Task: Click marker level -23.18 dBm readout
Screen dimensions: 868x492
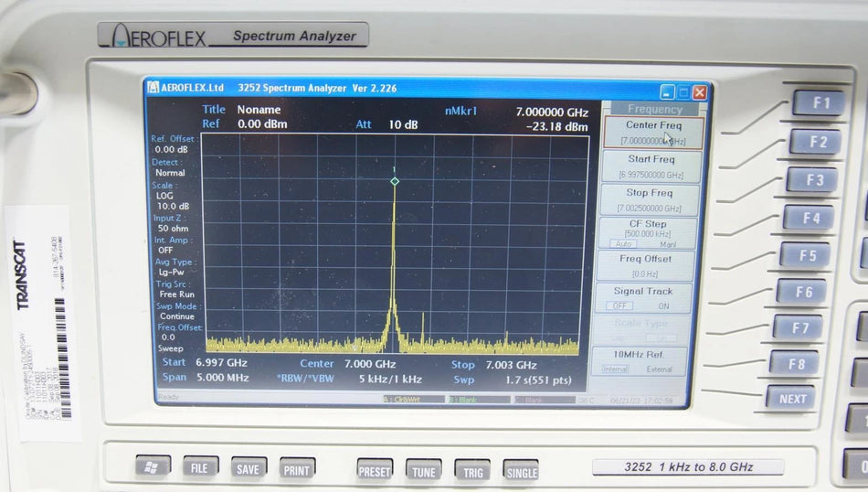Action: coord(556,126)
